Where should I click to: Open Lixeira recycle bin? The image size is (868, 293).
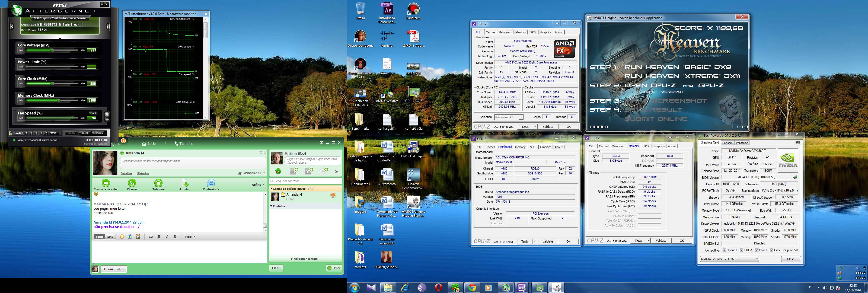360,11
